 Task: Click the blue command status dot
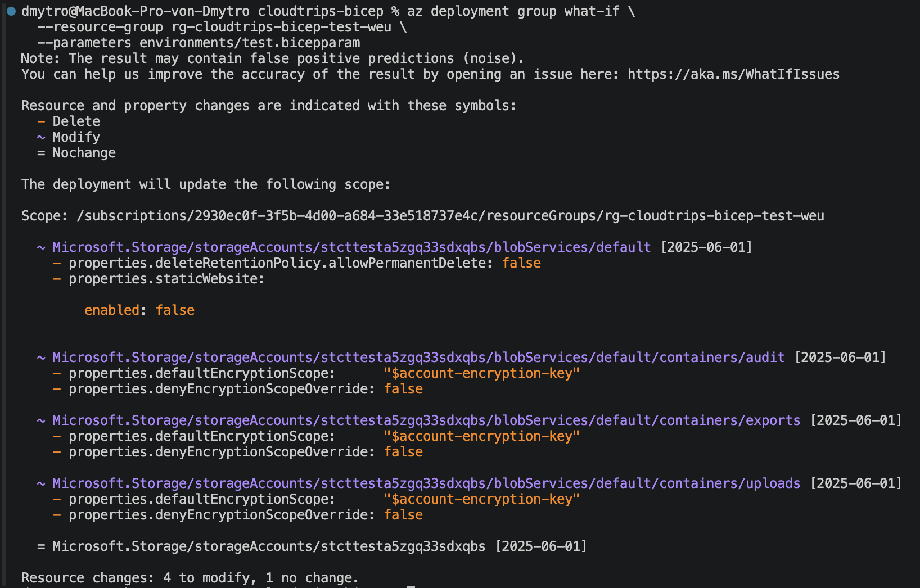tap(11, 11)
